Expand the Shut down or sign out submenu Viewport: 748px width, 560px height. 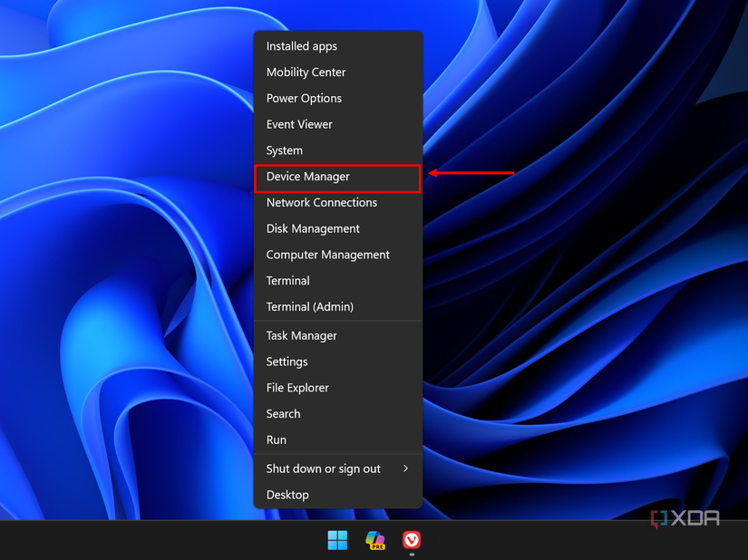point(323,468)
